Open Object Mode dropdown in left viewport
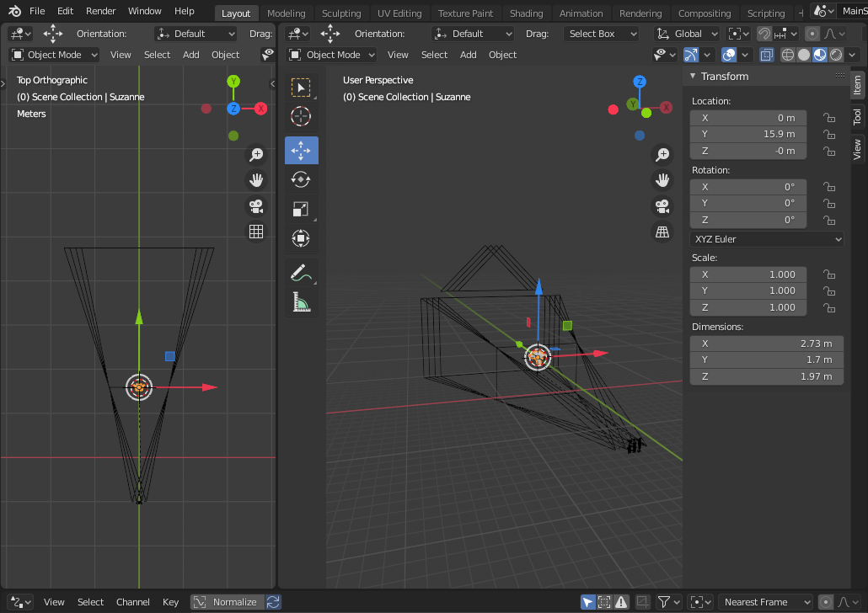Image resolution: width=868 pixels, height=613 pixels. click(x=54, y=55)
